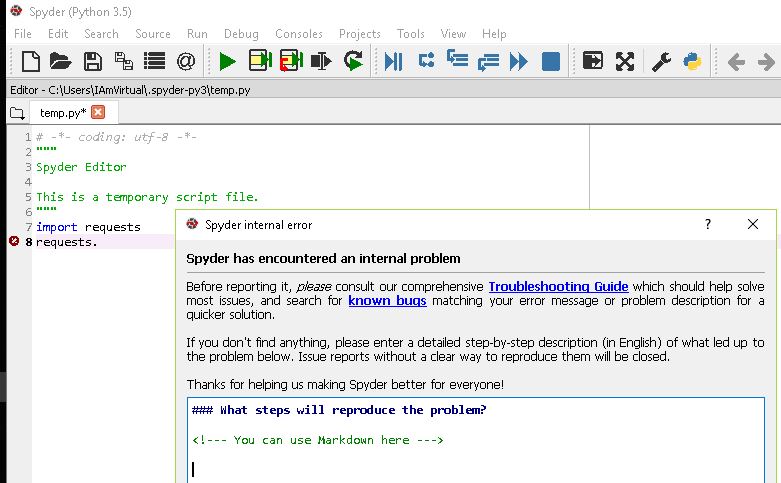Image resolution: width=781 pixels, height=483 pixels.
Task: Open the Tools menu
Action: coord(410,34)
